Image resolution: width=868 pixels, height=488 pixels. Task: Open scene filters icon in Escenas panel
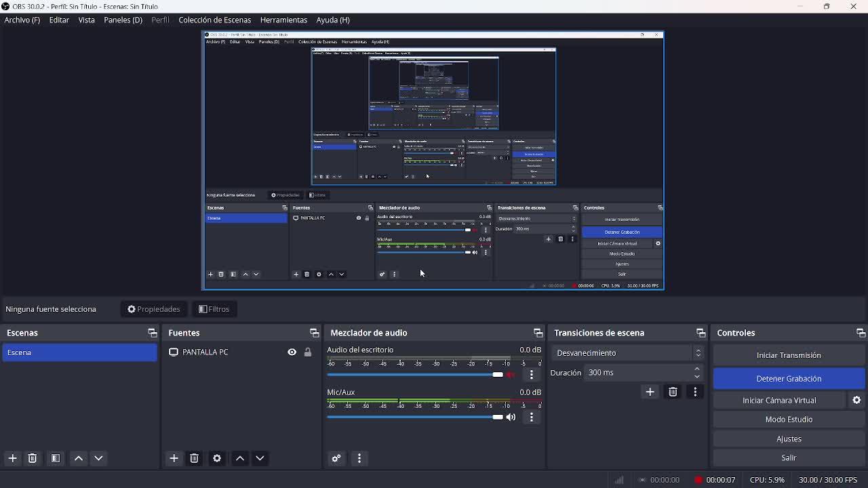tap(56, 459)
